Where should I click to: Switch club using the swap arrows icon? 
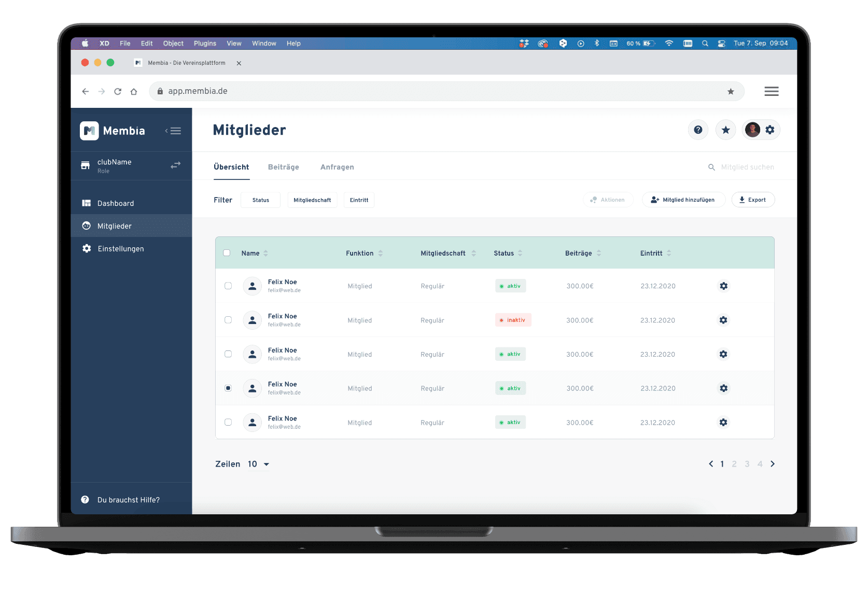point(176,165)
